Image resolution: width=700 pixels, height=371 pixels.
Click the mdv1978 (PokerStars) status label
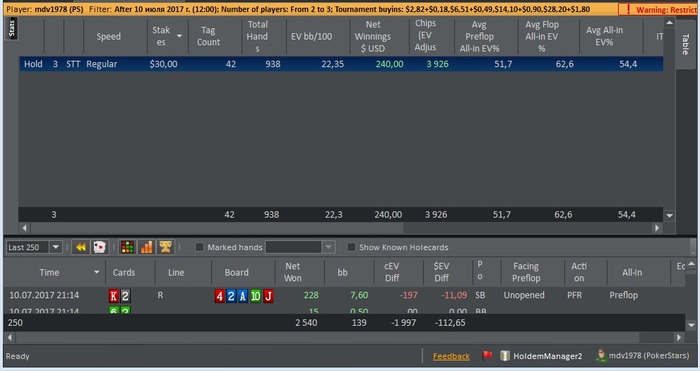649,356
